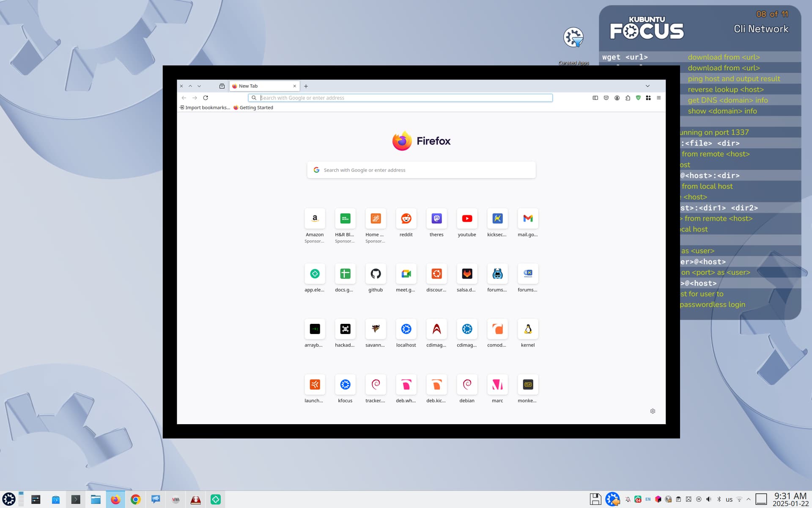
Task: Toggle Bluetooth icon in system tray
Action: pyautogui.click(x=719, y=500)
